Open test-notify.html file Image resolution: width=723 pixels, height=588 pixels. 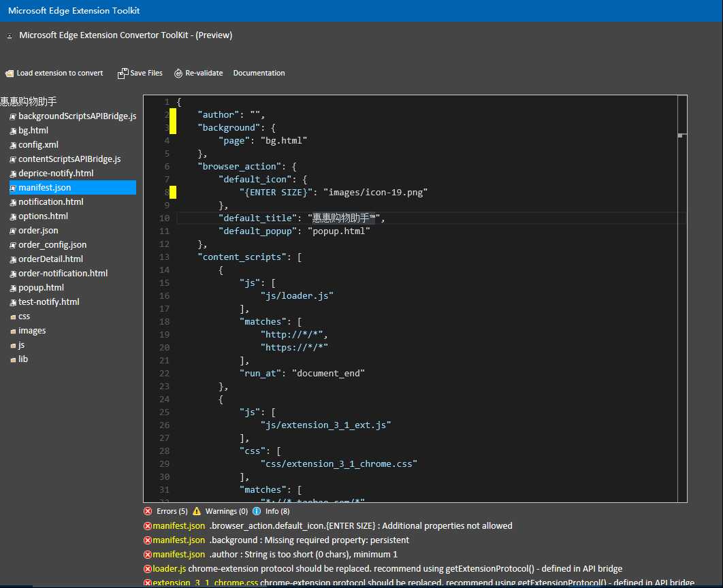49,302
